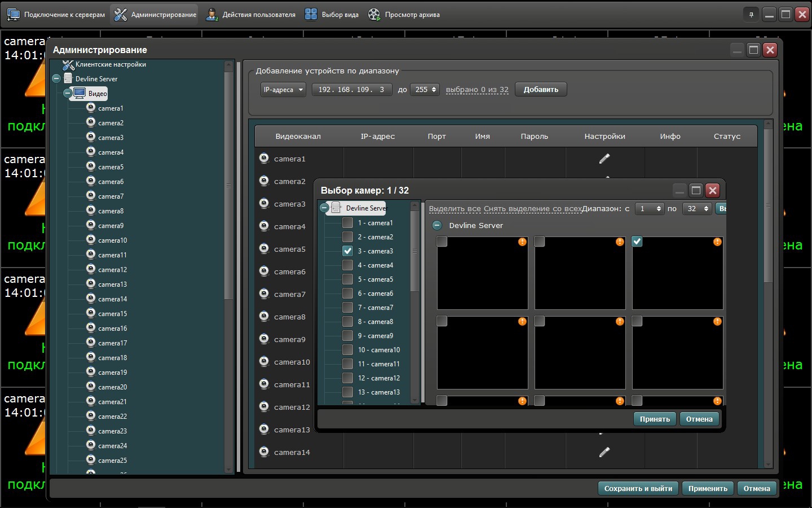
Task: Check 12 - camera12 checkbox
Action: (x=348, y=378)
